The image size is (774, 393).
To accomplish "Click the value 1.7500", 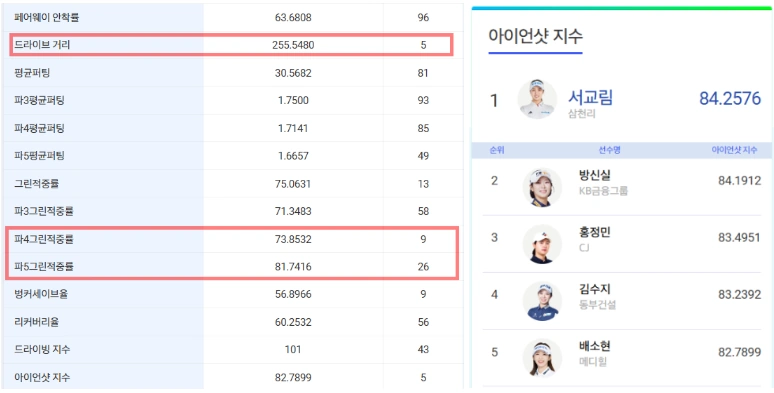I will (x=293, y=101).
